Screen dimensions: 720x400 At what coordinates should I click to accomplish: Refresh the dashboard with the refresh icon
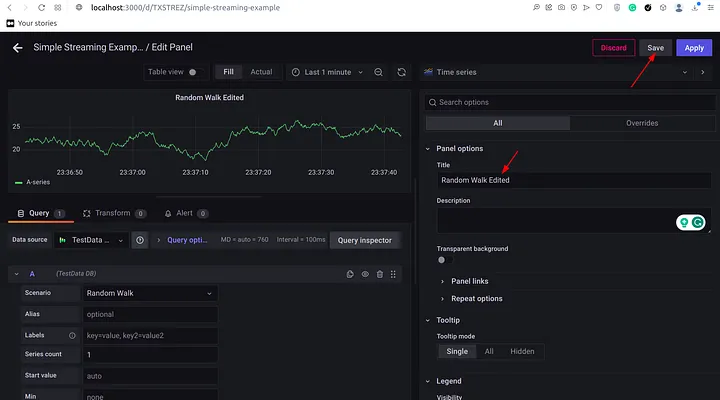point(401,72)
